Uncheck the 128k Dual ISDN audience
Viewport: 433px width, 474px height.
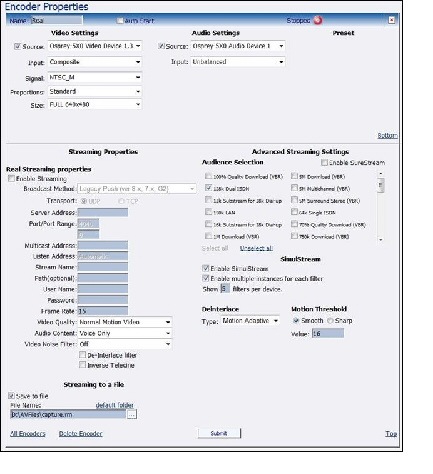(208, 188)
